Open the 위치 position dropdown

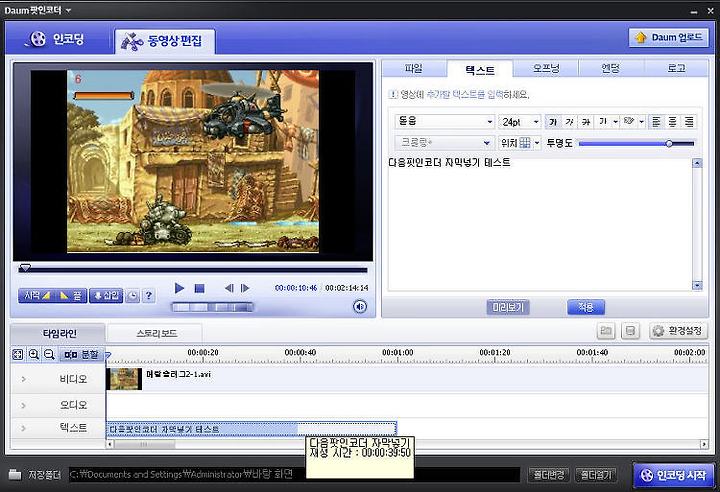(x=519, y=143)
